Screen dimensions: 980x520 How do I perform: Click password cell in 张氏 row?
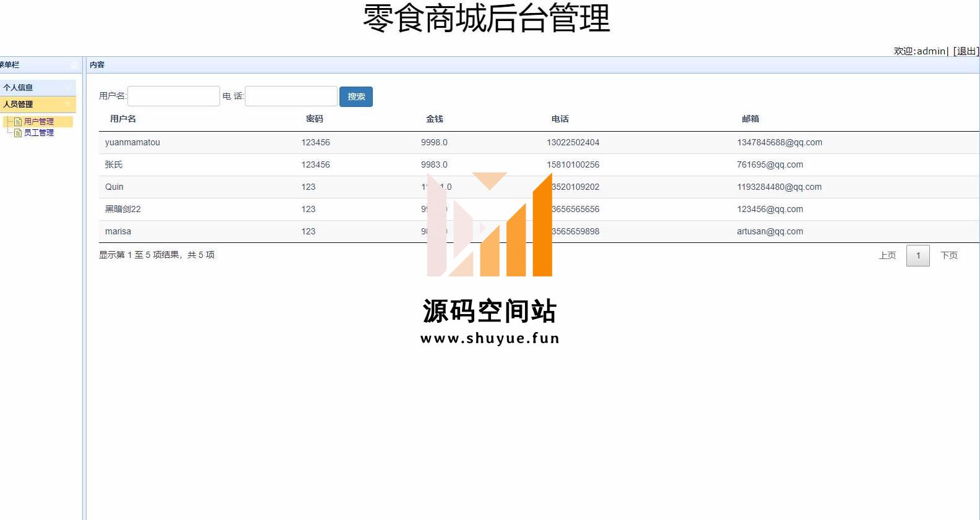pos(316,164)
